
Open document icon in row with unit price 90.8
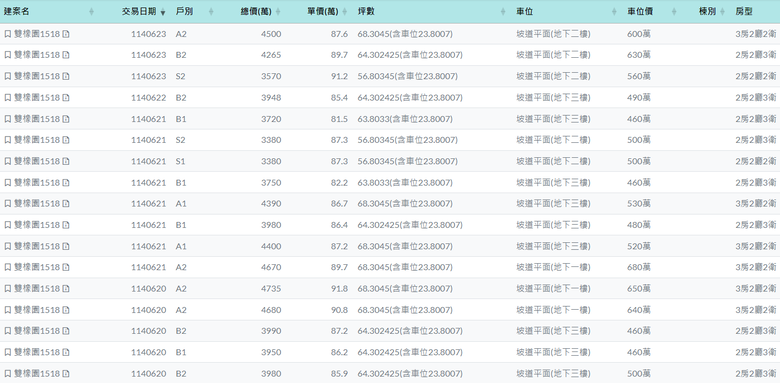point(66,310)
